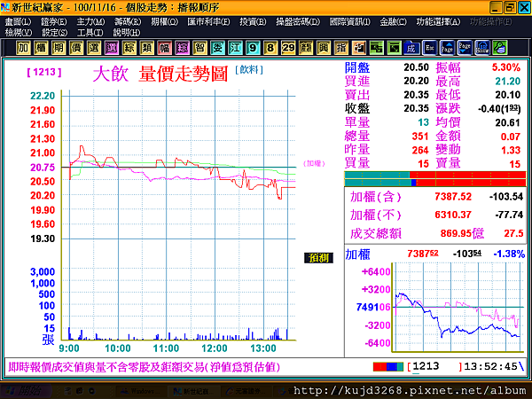532x399 pixels.
Task: Click the 預測 forecast button
Action: click(318, 258)
